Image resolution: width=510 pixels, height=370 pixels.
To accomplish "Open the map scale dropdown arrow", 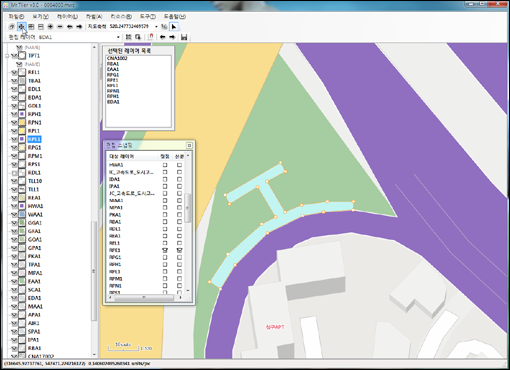I will pyautogui.click(x=156, y=26).
